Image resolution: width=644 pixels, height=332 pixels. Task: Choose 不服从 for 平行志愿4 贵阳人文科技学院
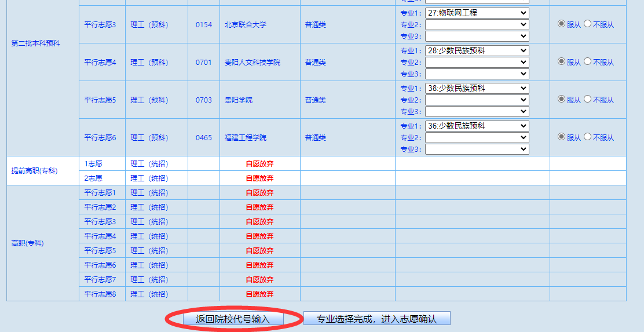click(587, 61)
